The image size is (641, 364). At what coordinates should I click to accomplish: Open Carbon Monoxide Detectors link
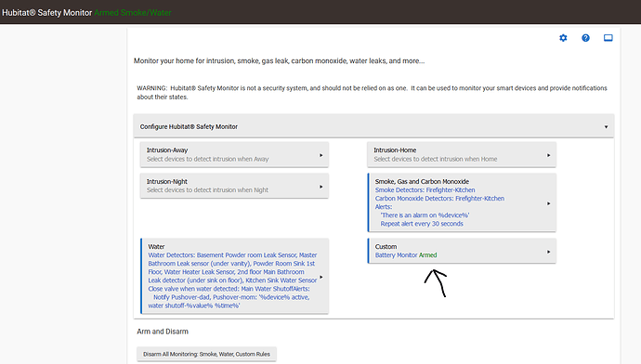coord(439,199)
